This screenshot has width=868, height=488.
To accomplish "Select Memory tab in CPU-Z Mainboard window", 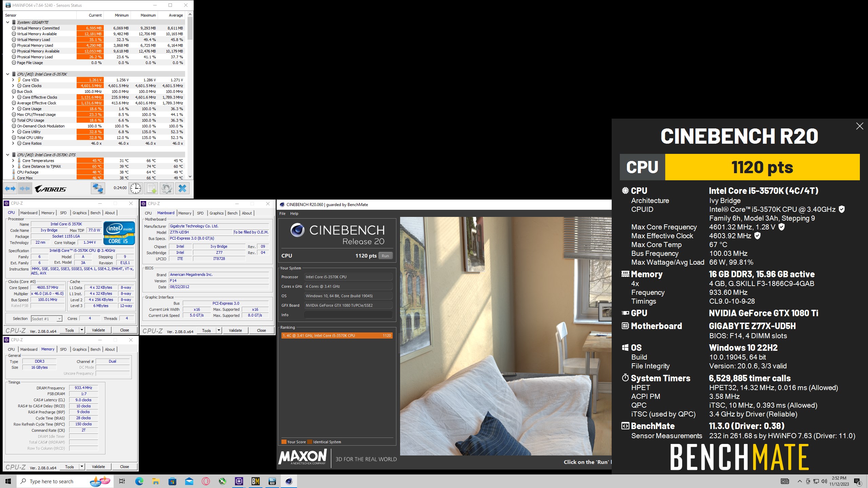I will (185, 213).
